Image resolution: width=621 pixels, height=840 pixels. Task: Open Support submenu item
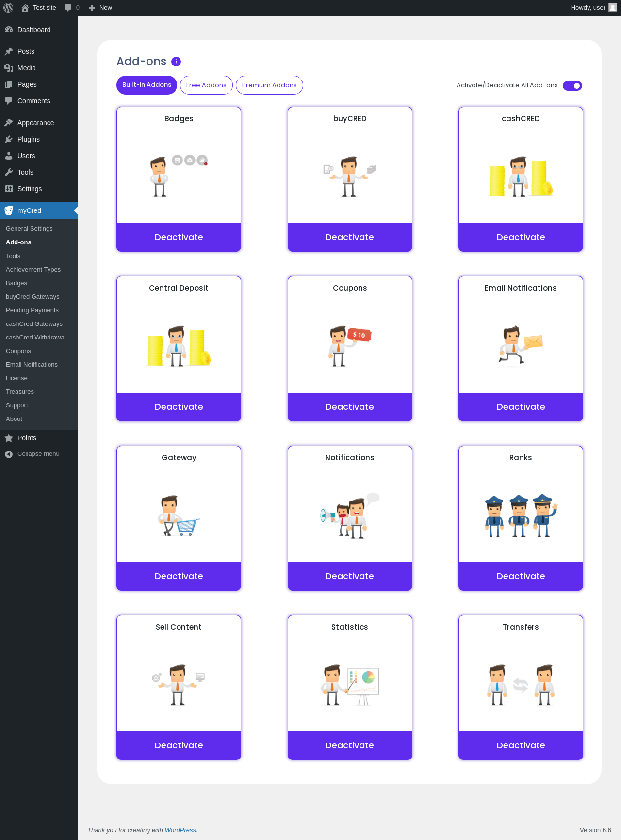[x=39, y=405]
